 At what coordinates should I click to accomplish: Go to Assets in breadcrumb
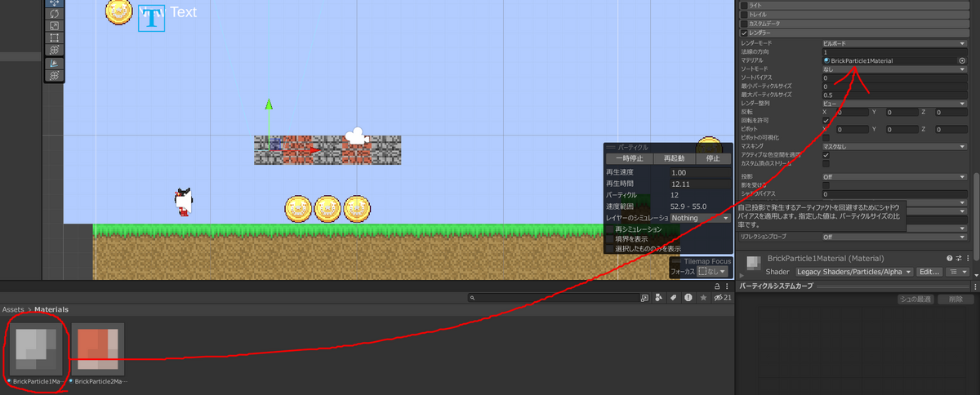13,309
